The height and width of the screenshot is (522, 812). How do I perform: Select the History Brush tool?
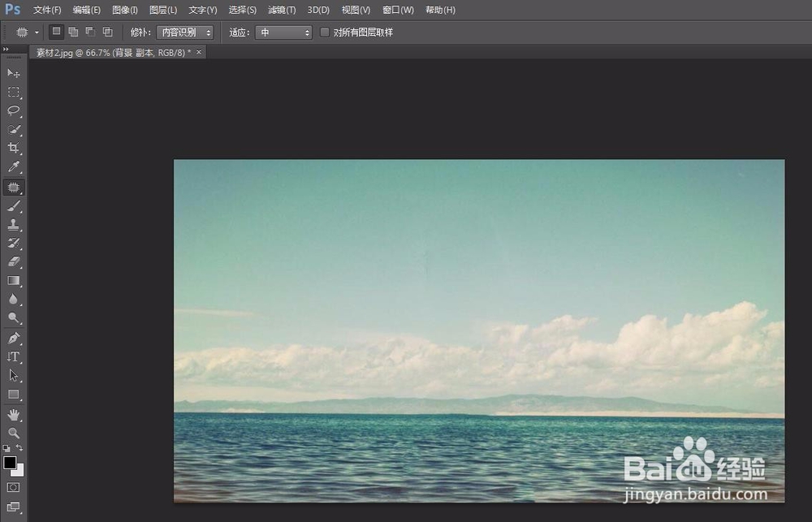tap(14, 244)
